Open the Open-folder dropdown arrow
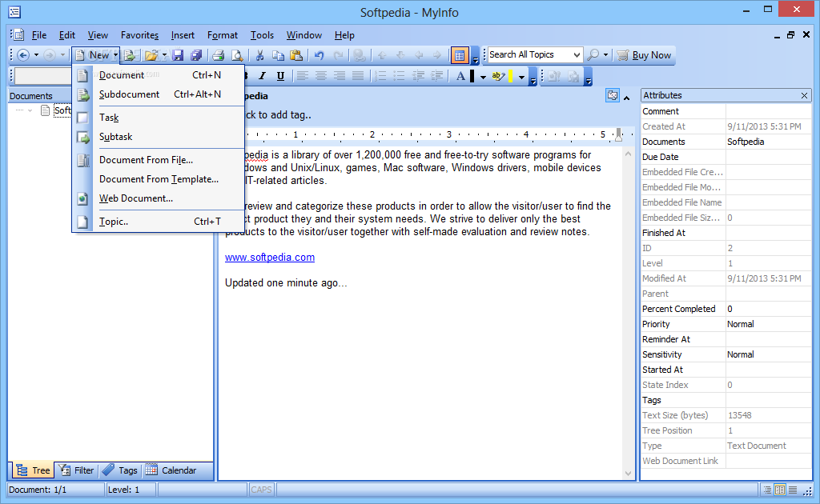Screen dimensions: 820x504 [x=164, y=55]
